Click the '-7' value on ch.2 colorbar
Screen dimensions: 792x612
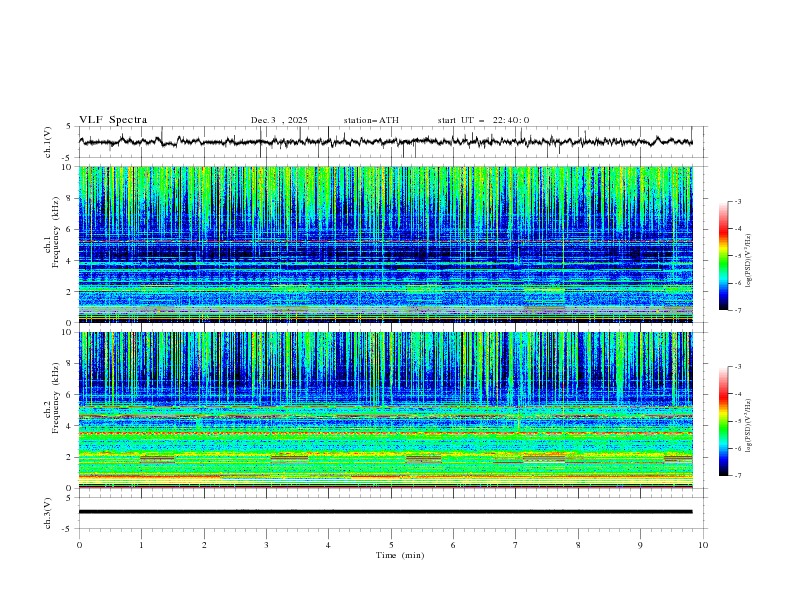pos(737,475)
